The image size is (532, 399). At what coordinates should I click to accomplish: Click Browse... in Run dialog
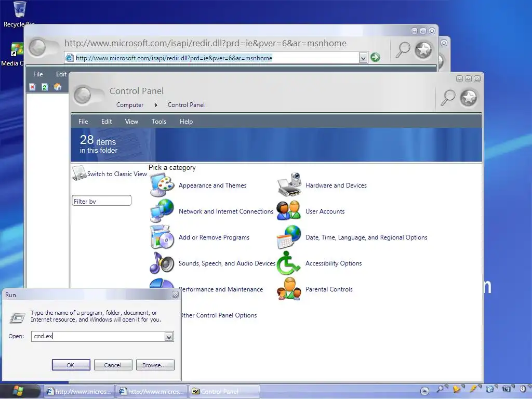[x=155, y=365]
